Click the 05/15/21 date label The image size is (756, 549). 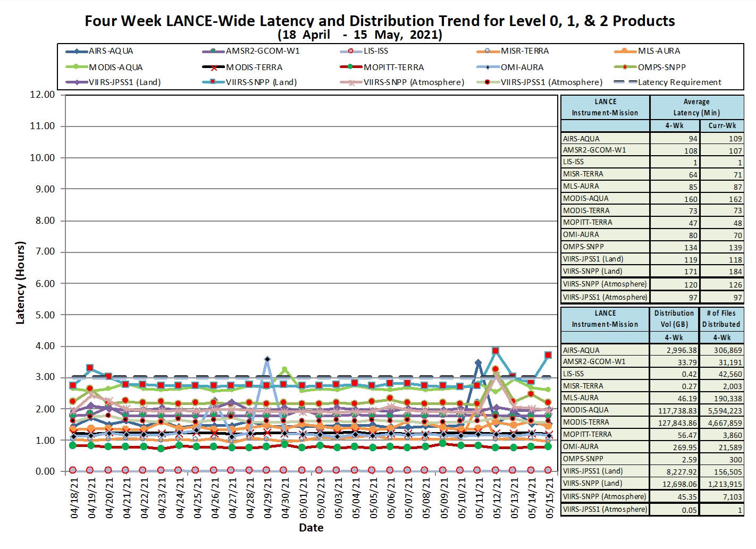549,497
